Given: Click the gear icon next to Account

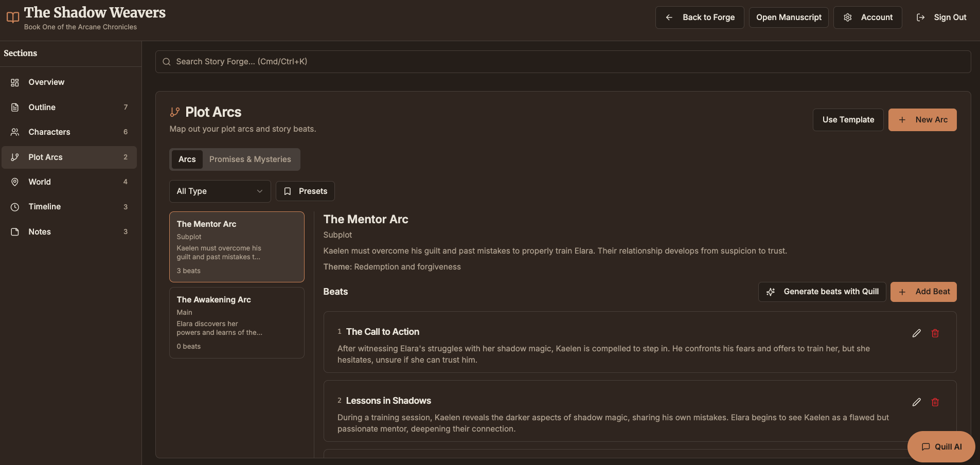Looking at the screenshot, I should pos(847,17).
